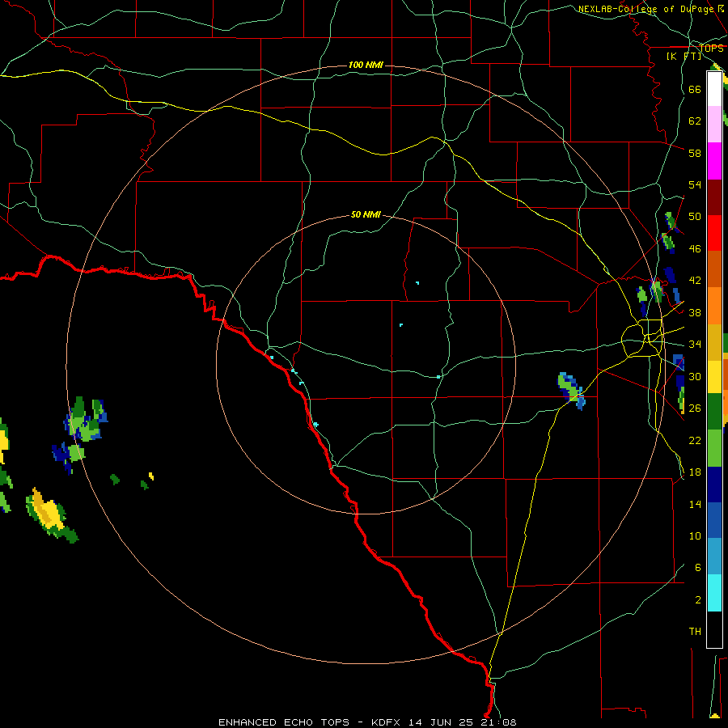Select the cyan legend swatch
The width and height of the screenshot is (728, 728).
click(x=714, y=593)
